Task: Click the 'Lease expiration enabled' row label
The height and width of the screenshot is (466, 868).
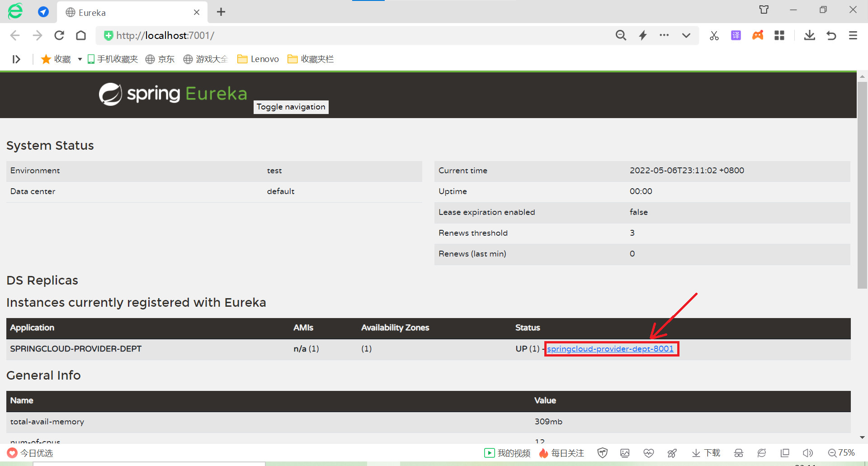Action: [486, 212]
